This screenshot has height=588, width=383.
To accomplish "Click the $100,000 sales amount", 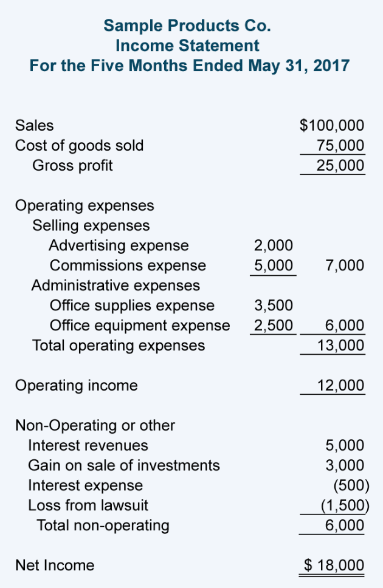I will [333, 126].
